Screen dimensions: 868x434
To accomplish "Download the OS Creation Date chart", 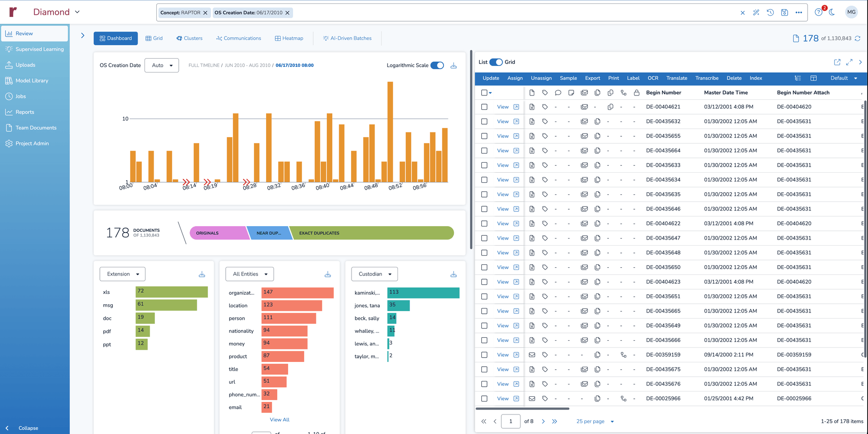I will [454, 65].
